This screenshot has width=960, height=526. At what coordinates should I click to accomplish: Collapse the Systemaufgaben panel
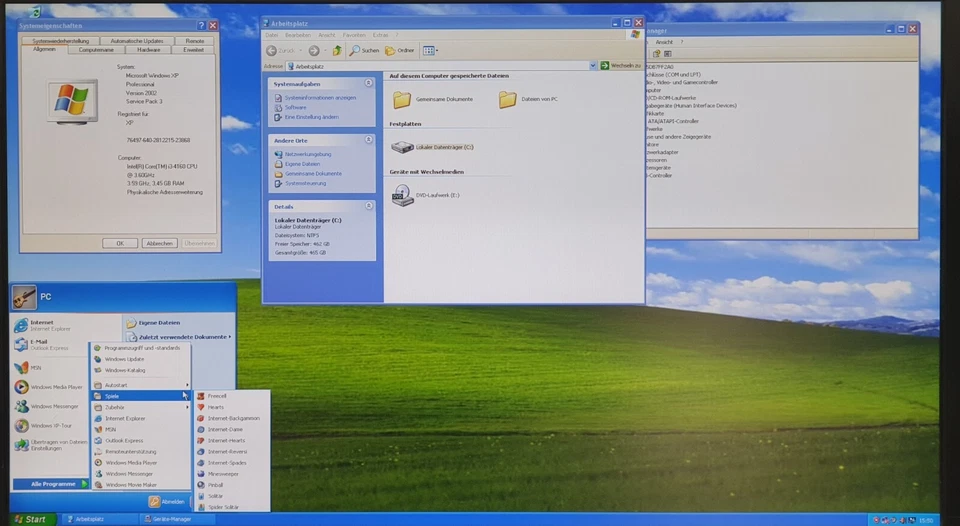(x=369, y=84)
